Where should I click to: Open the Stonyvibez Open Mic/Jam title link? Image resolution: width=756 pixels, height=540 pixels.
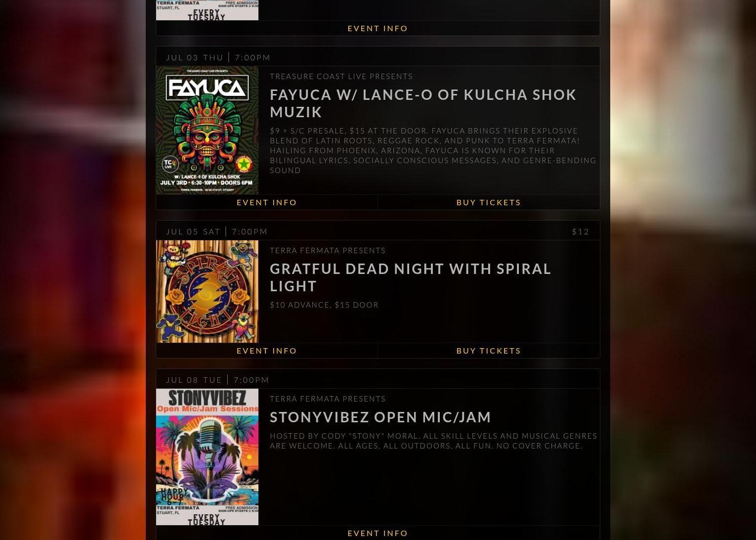coord(380,417)
